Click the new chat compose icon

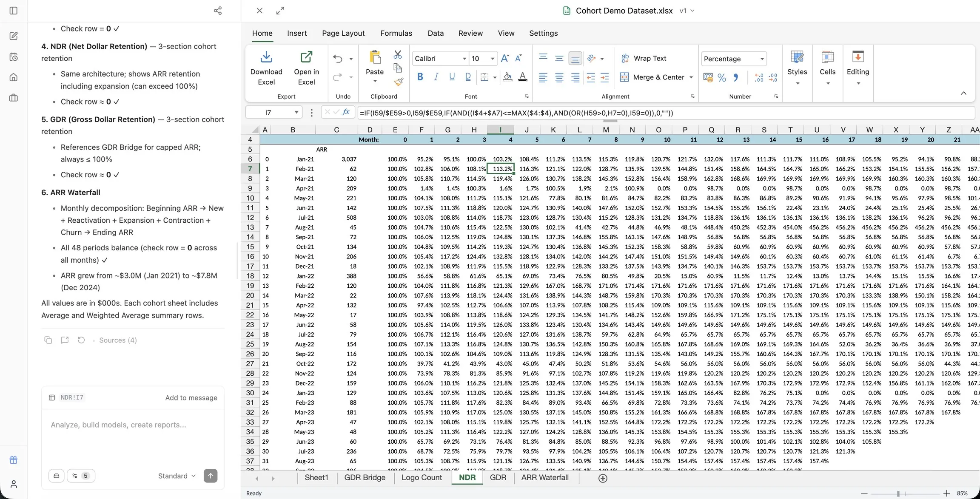pos(14,36)
